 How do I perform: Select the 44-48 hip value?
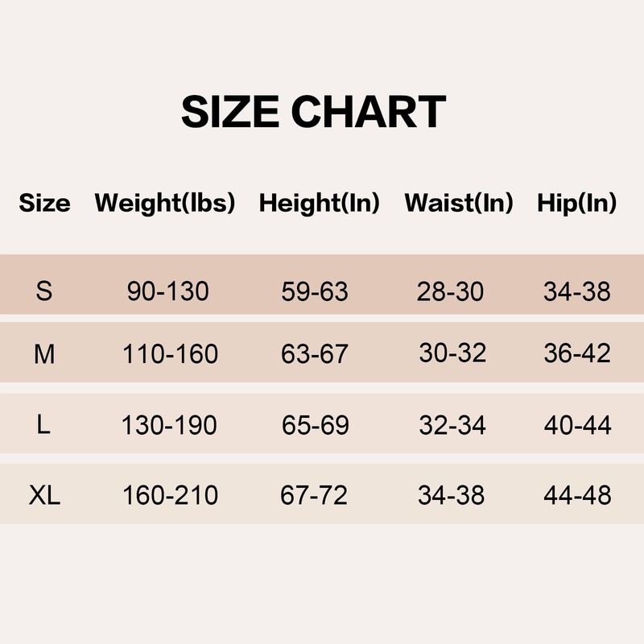(577, 495)
